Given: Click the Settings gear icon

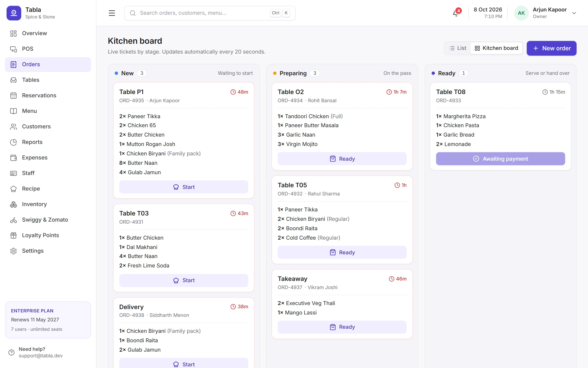Looking at the screenshot, I should 13,251.
